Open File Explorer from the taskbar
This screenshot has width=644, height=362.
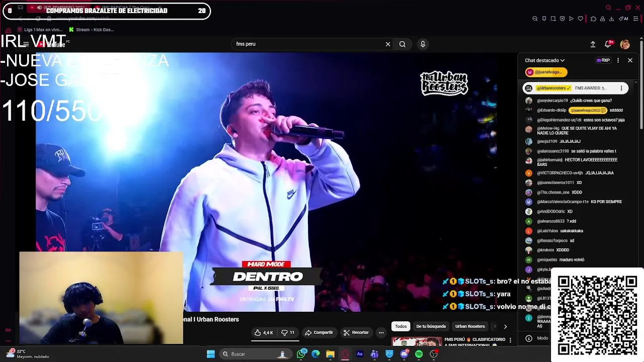pyautogui.click(x=330, y=354)
